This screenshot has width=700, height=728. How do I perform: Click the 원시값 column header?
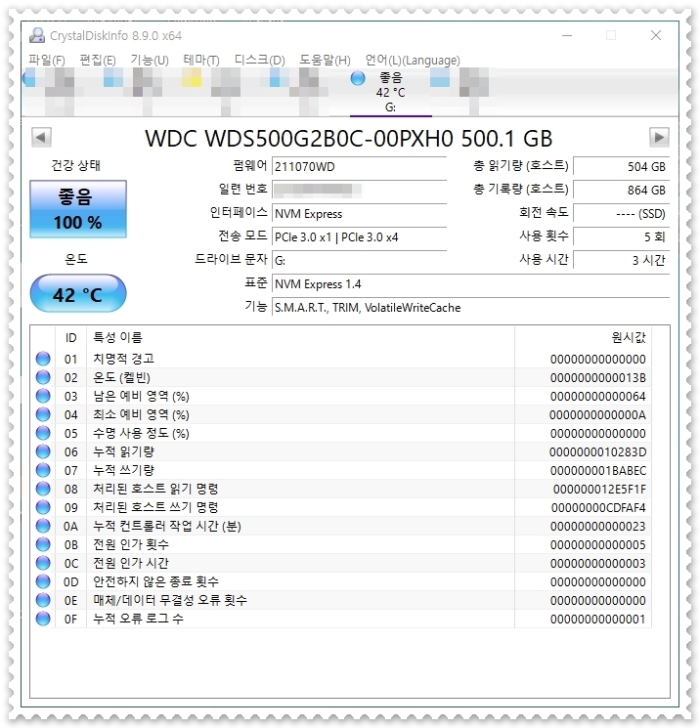point(583,337)
